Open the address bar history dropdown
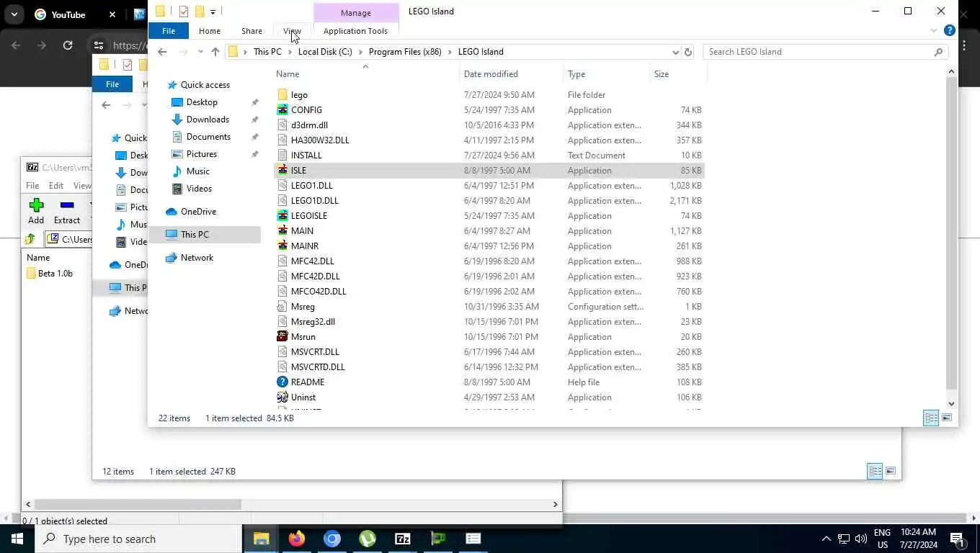This screenshot has height=553, width=980. pyautogui.click(x=675, y=52)
